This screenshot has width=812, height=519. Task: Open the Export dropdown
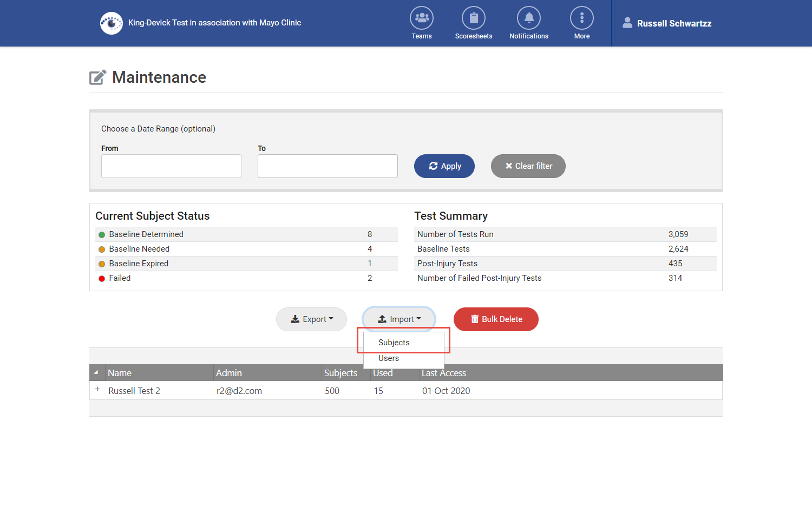click(311, 319)
